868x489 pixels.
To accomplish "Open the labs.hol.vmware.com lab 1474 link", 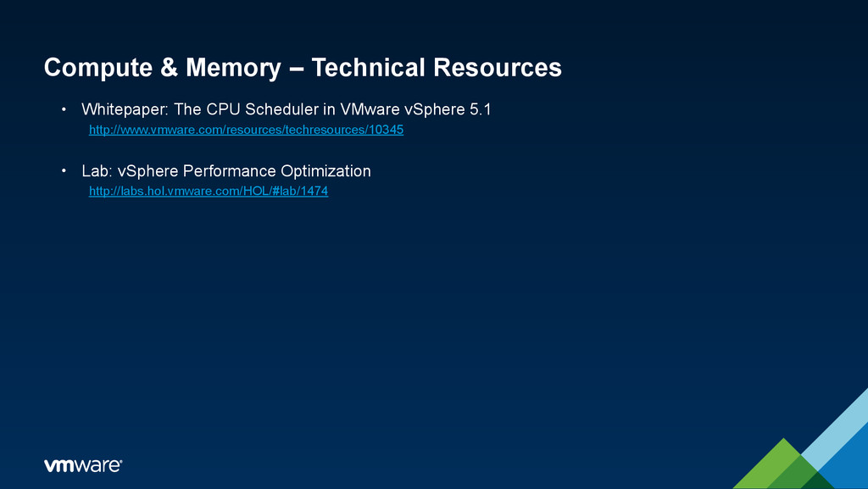I will (x=209, y=191).
